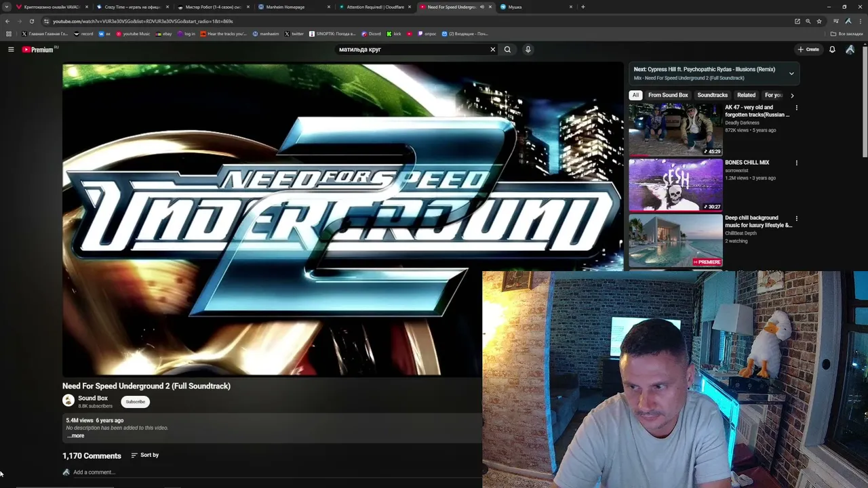The image size is (868, 488).
Task: Select the Related filter chip
Action: point(746,96)
